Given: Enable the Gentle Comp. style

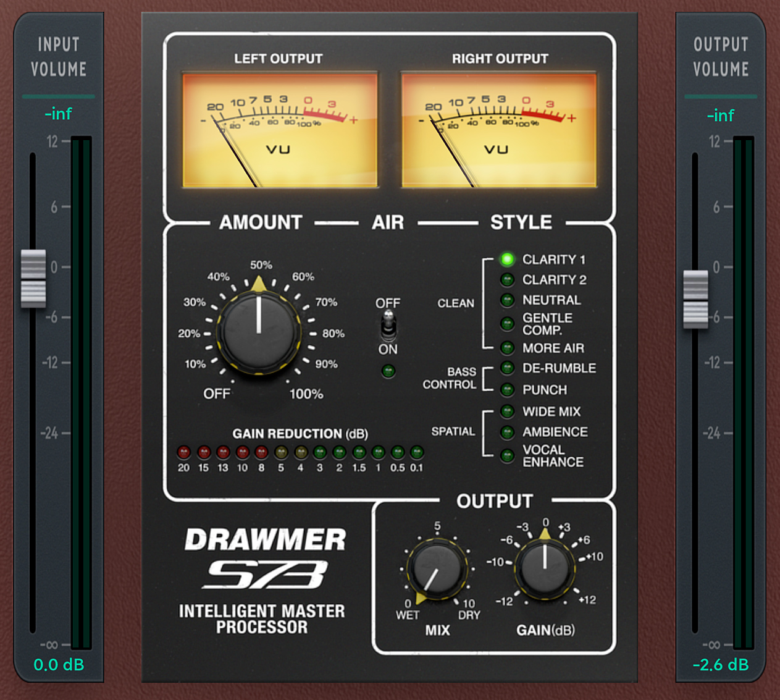Looking at the screenshot, I should pyautogui.click(x=507, y=324).
